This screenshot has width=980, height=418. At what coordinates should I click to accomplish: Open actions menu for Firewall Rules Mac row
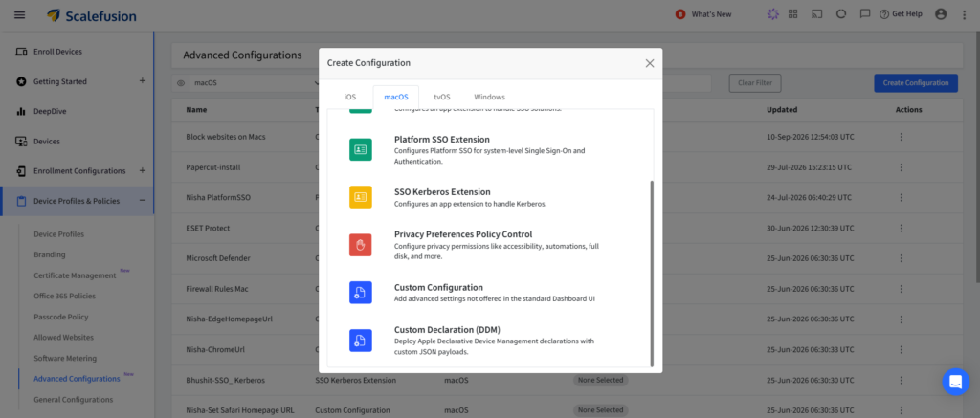tap(902, 289)
